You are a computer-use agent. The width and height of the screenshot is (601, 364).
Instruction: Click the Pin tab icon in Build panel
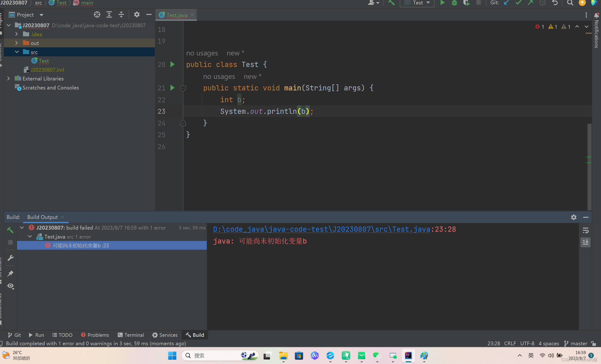pos(10,273)
